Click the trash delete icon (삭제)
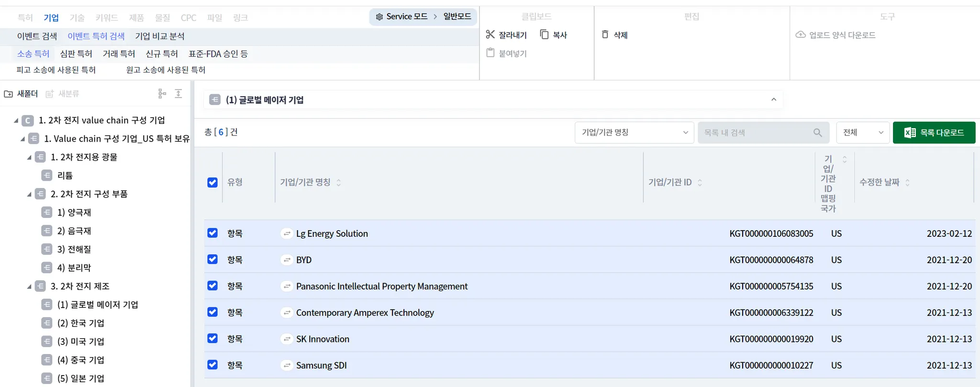The width and height of the screenshot is (980, 387). pos(605,34)
